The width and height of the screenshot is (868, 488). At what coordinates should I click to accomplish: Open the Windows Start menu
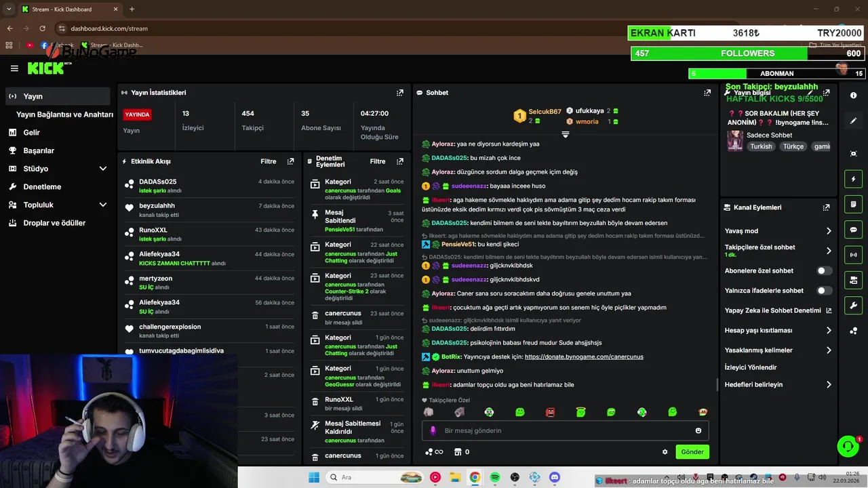pos(314,478)
